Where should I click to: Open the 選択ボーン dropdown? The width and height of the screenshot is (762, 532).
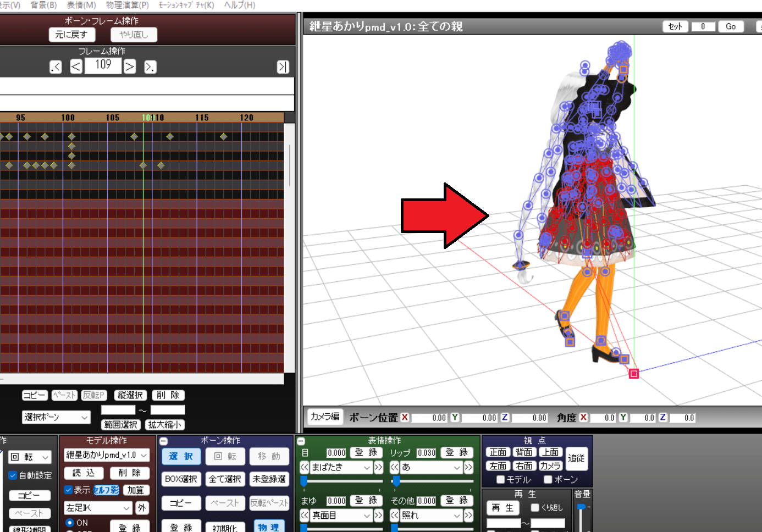[x=56, y=417]
